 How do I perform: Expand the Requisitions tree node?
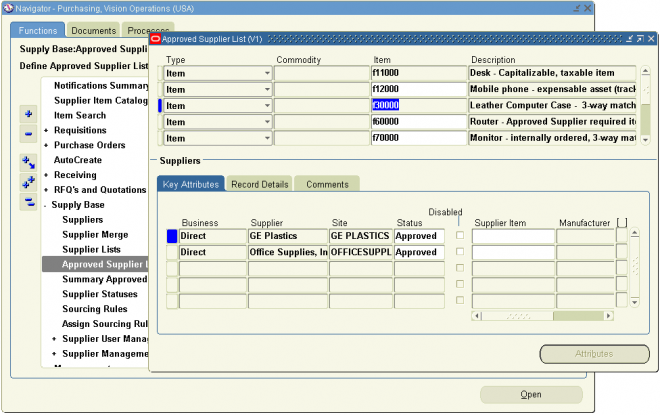click(x=46, y=130)
